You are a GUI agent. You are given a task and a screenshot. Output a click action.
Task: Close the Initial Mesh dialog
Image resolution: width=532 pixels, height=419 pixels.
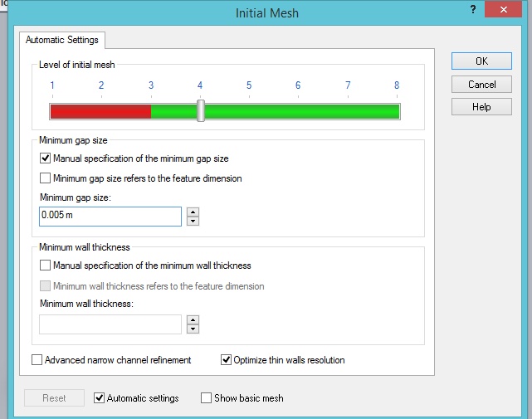[x=503, y=9]
